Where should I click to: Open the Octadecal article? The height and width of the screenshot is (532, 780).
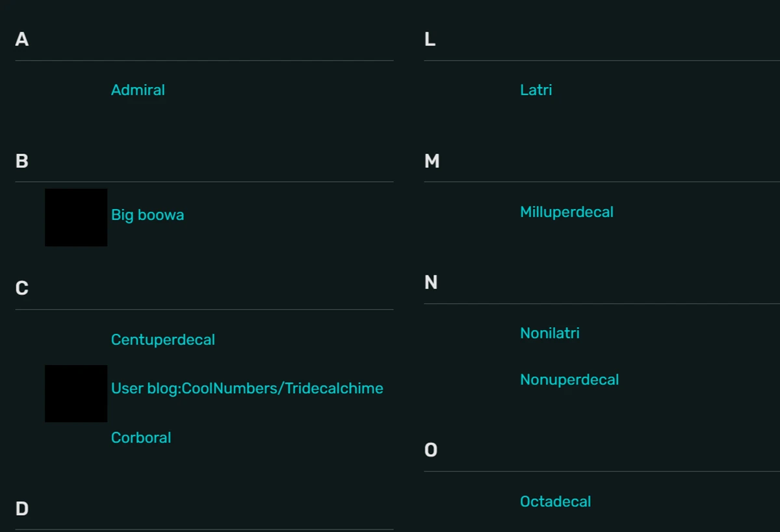(555, 501)
